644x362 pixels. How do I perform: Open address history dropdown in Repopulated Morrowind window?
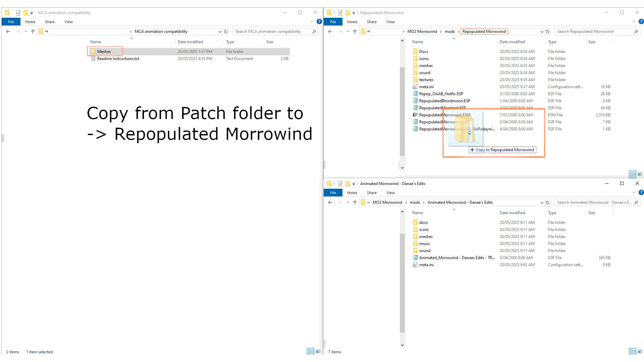542,32
